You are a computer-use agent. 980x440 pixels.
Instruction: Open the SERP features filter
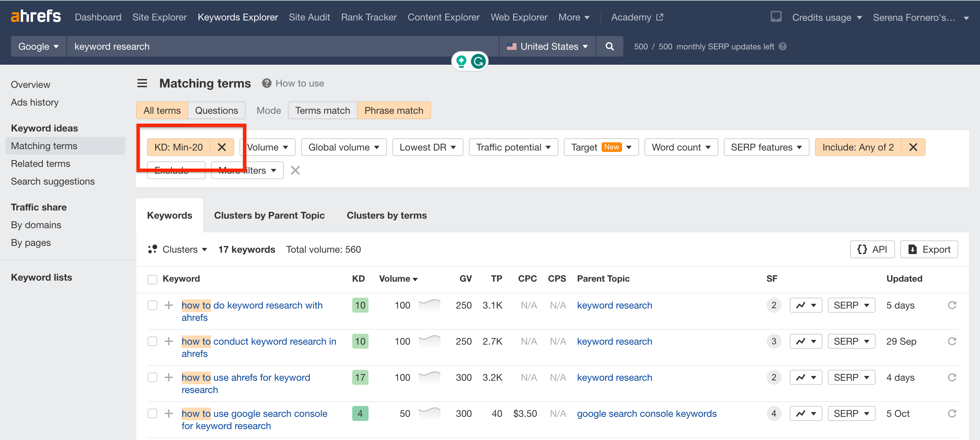point(766,147)
